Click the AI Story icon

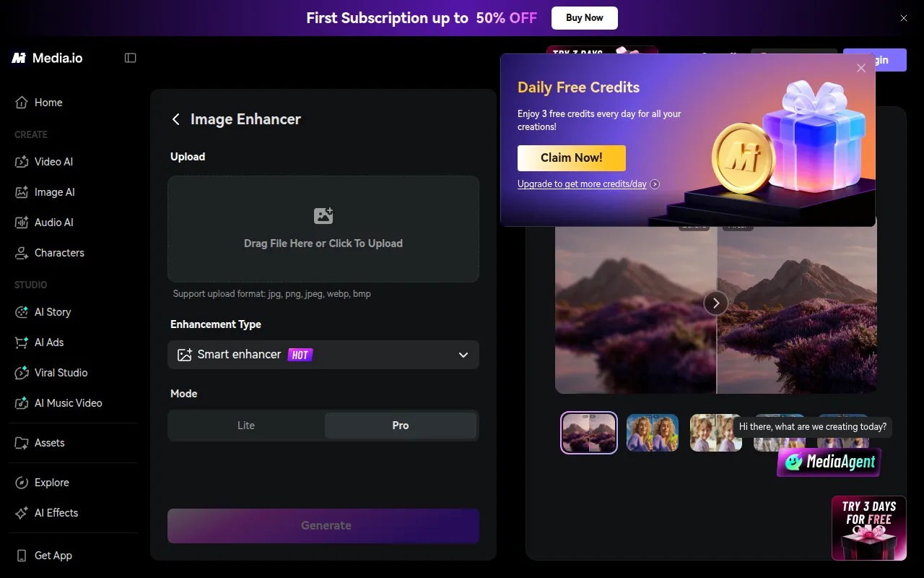point(22,312)
